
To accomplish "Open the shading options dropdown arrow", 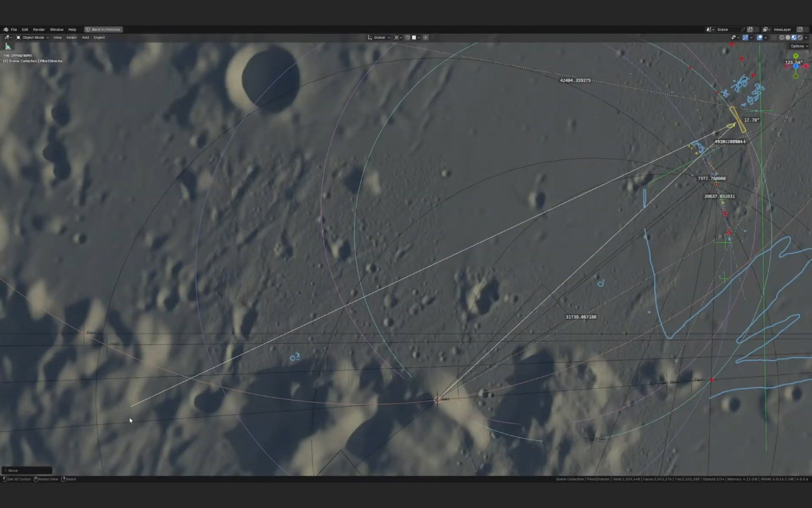I will coord(806,38).
